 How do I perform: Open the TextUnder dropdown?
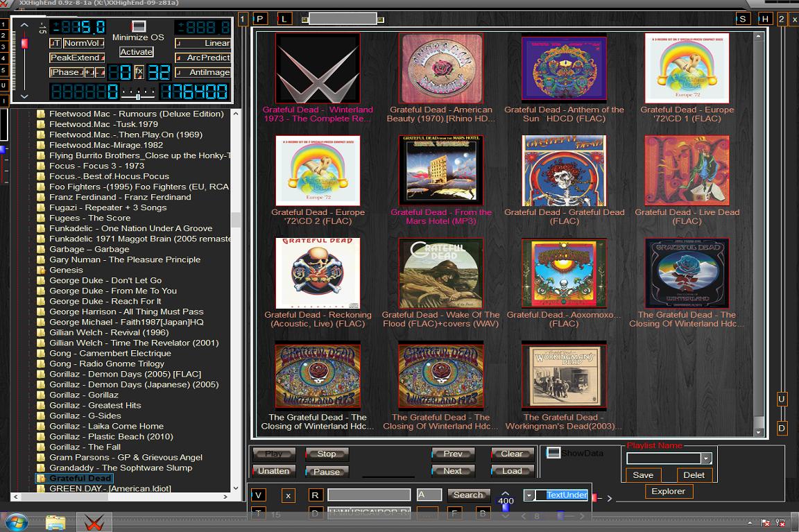(x=529, y=495)
